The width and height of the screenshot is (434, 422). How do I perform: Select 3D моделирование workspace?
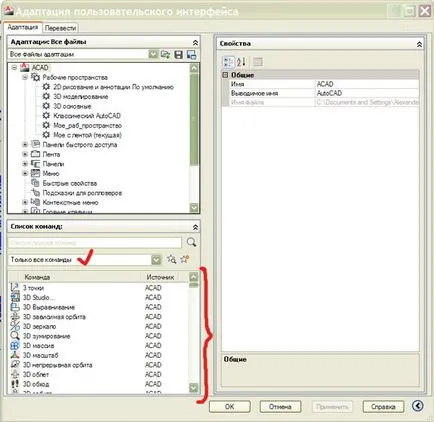point(81,97)
